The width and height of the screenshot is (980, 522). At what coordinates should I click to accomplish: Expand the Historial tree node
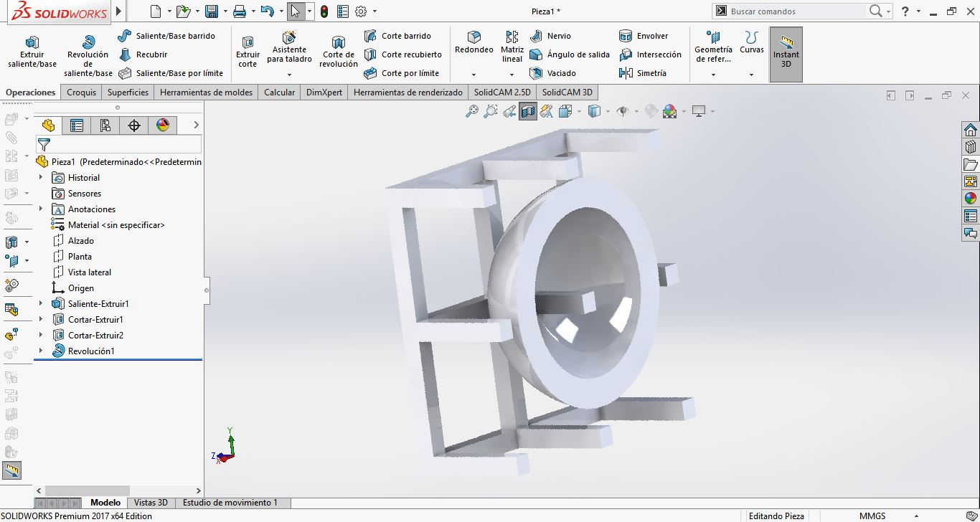click(41, 177)
